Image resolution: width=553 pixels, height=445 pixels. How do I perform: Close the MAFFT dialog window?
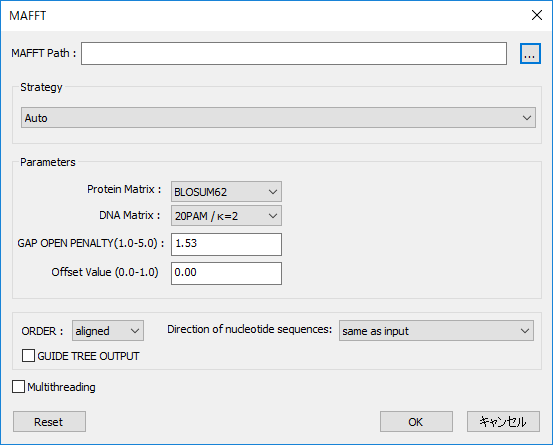(x=537, y=15)
